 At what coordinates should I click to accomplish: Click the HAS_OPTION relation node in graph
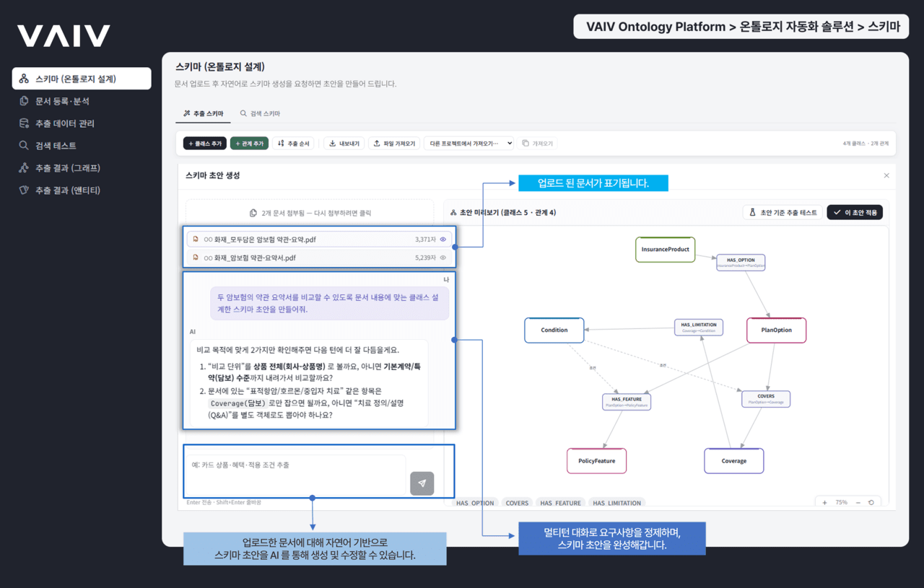[x=741, y=263]
